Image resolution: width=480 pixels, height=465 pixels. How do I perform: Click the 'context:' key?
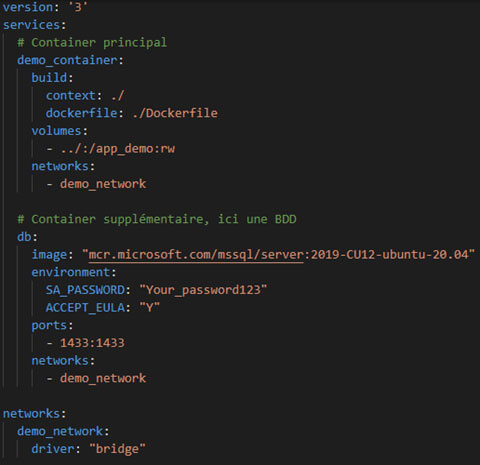pos(74,96)
